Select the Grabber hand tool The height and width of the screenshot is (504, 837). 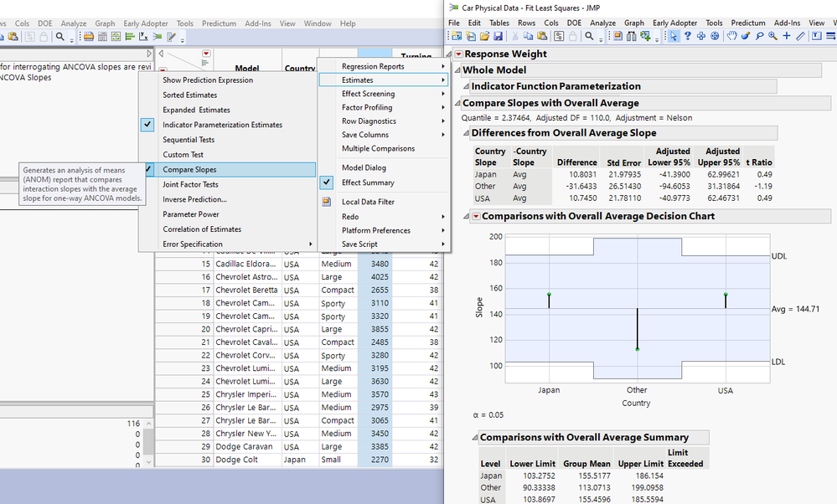pyautogui.click(x=731, y=36)
